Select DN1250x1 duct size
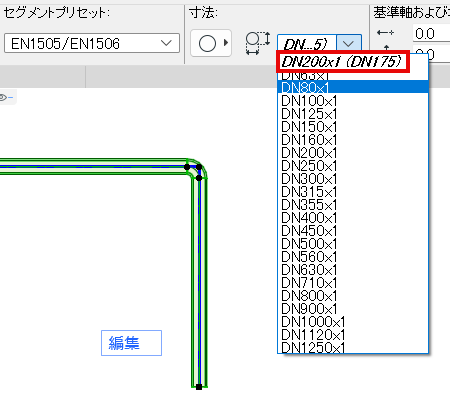This screenshot has height=412, width=450. 353,347
